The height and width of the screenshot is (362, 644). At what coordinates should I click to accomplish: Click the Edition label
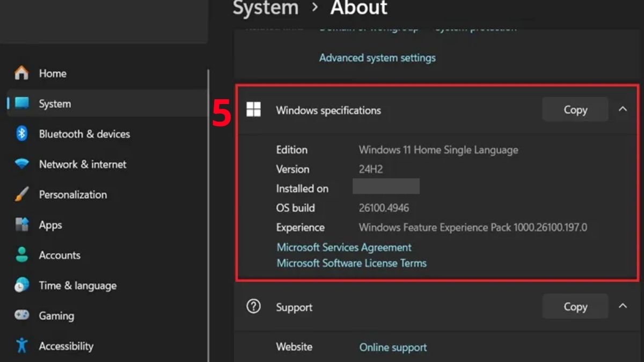pos(292,150)
